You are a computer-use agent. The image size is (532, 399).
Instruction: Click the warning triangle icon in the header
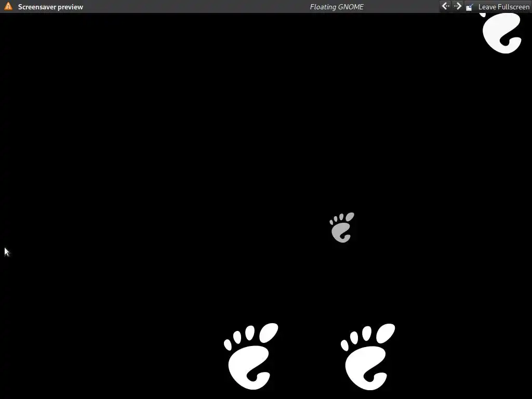8,6
